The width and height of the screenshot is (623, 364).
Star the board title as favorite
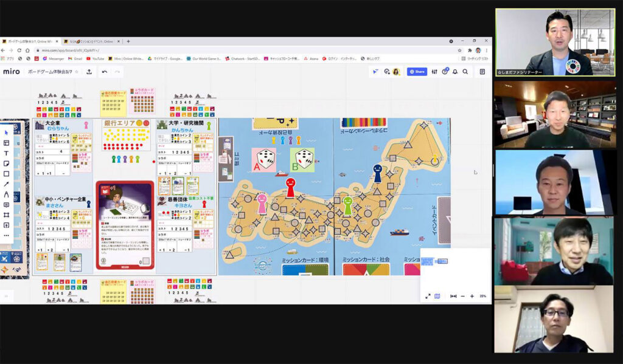[77, 72]
